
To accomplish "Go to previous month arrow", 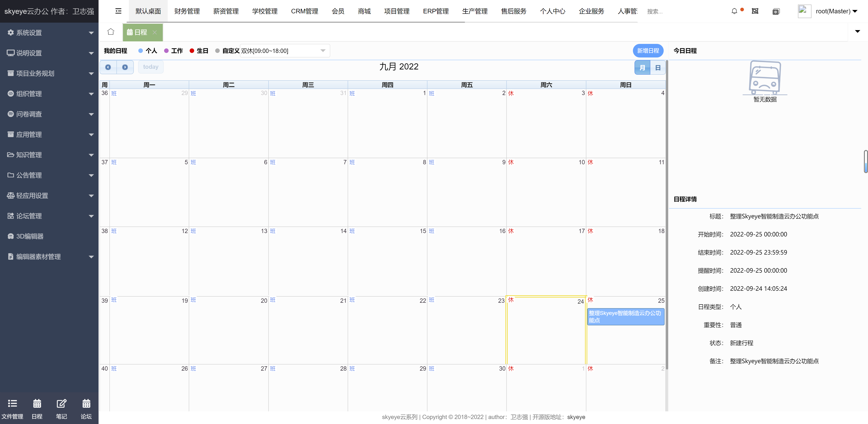I will 108,67.
